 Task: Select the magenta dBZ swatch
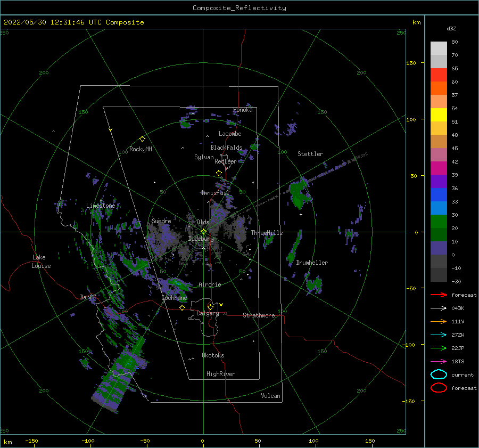click(439, 168)
